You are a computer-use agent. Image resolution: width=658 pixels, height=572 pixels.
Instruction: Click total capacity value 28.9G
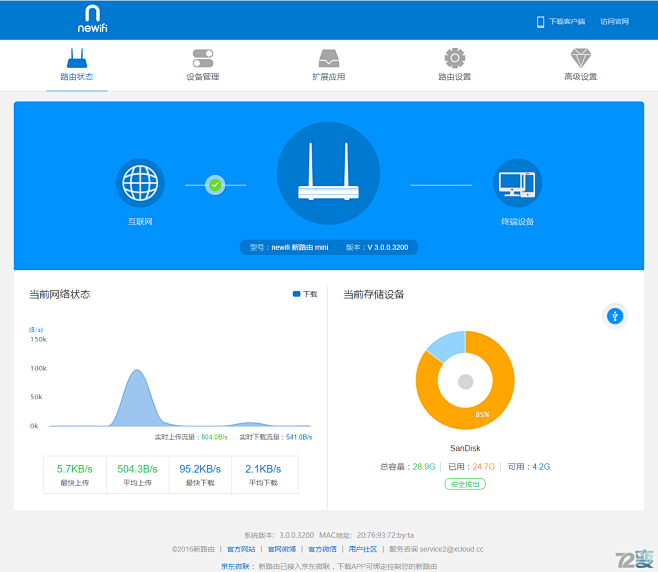[x=424, y=467]
